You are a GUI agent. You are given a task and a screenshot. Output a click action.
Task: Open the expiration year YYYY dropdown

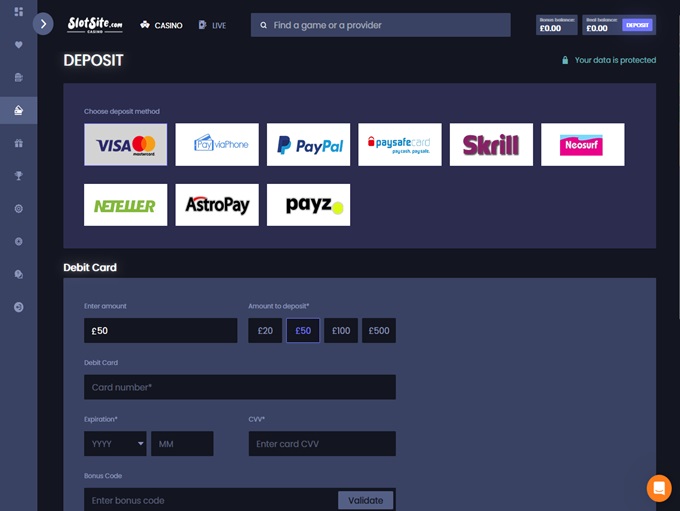[x=115, y=444]
